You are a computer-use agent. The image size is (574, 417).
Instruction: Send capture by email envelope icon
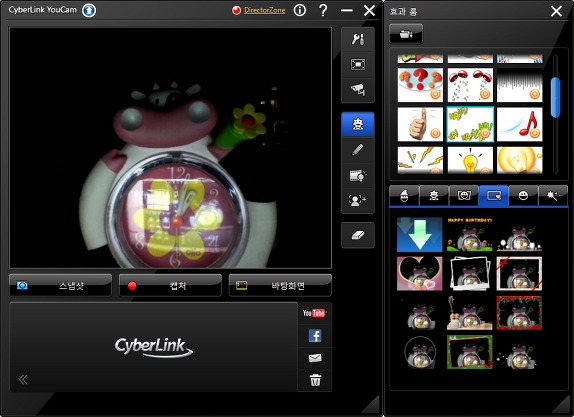(x=315, y=358)
